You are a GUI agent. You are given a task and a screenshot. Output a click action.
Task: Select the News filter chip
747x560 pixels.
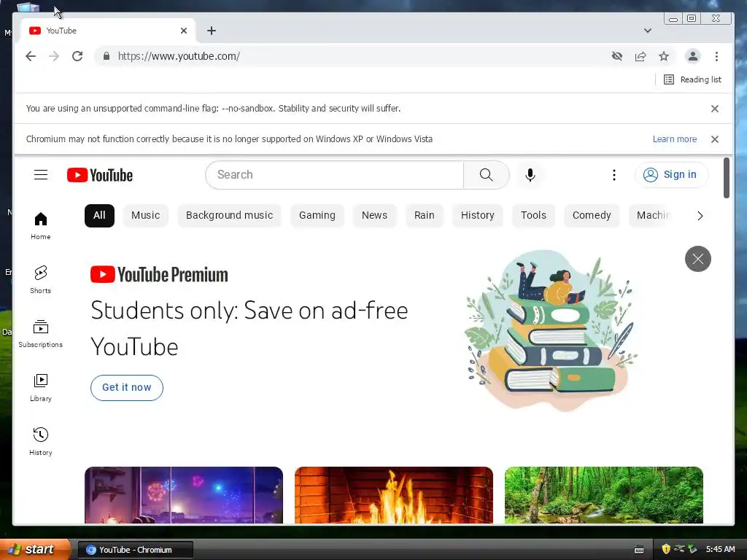click(x=374, y=216)
